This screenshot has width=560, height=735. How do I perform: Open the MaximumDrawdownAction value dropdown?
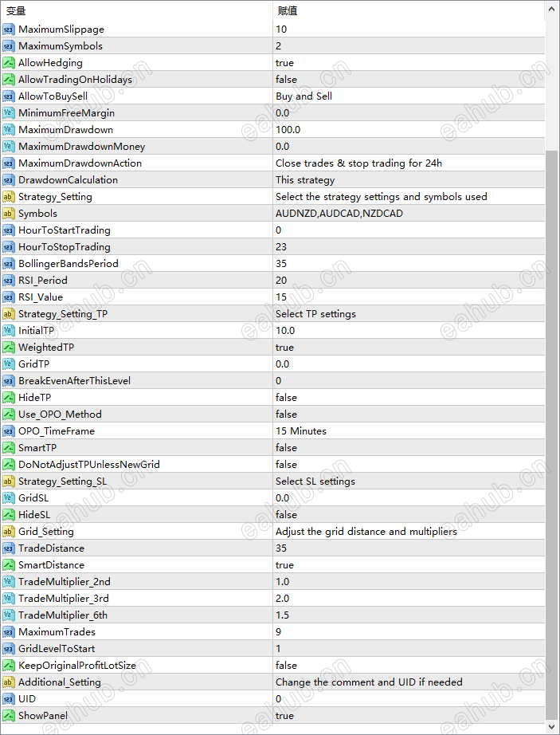pyautogui.click(x=358, y=163)
